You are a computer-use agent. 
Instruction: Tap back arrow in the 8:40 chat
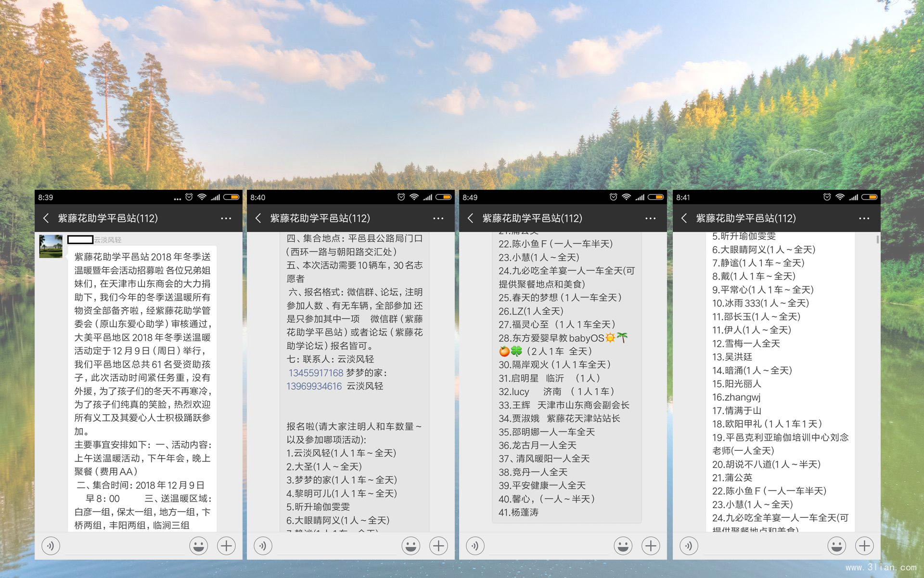tap(258, 218)
